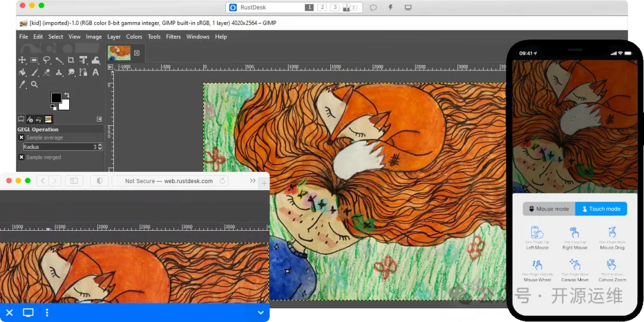Click the web.rustdesk.com address bar
The height and width of the screenshot is (322, 644).
pos(169,181)
